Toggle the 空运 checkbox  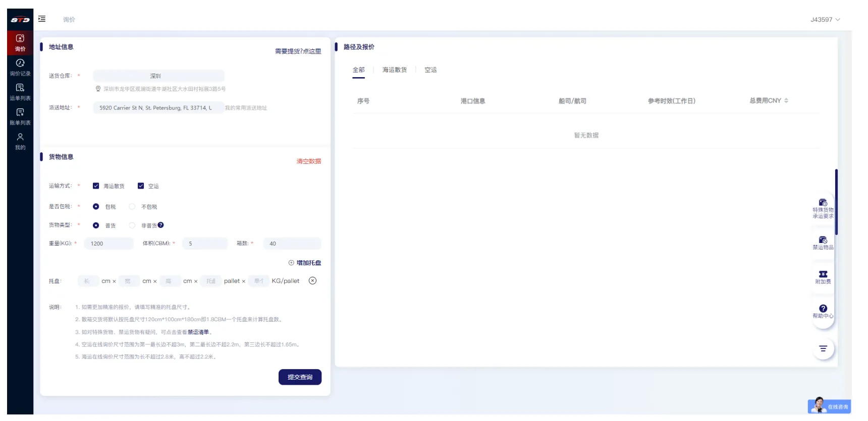click(141, 186)
